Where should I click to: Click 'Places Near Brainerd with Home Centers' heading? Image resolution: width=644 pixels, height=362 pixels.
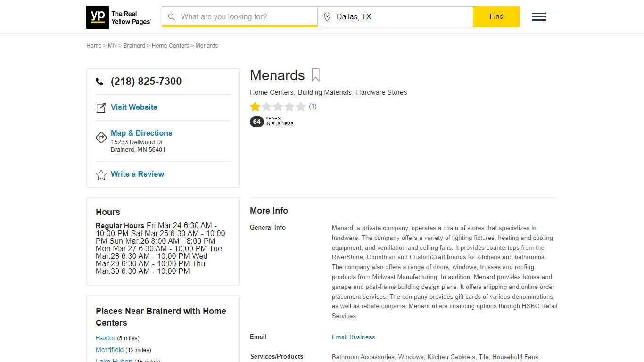point(161,317)
